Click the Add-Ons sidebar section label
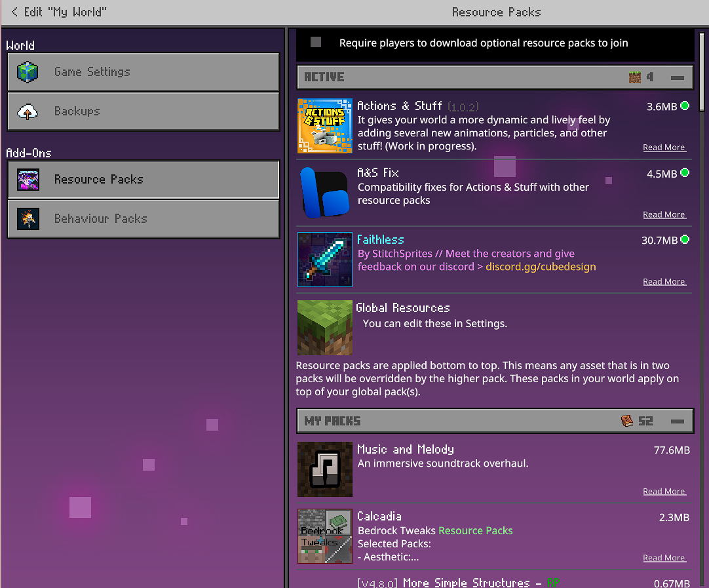709x588 pixels. coord(29,153)
